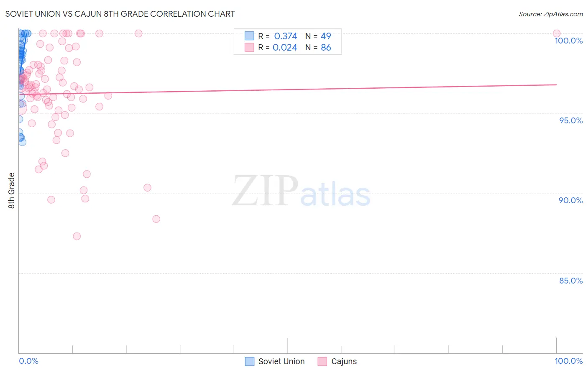Click the lowest pink data point near 87%
The height and width of the screenshot is (373, 588).
click(x=77, y=236)
